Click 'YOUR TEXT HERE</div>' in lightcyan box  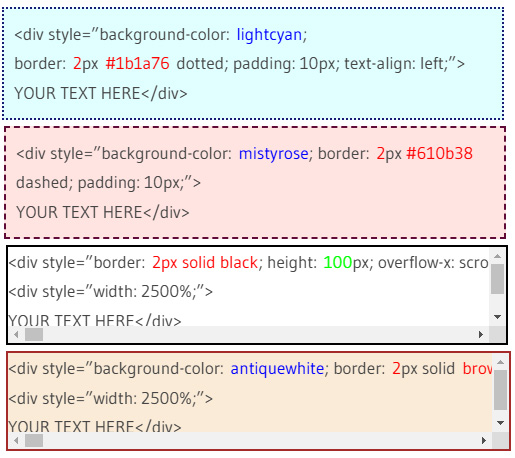click(101, 93)
